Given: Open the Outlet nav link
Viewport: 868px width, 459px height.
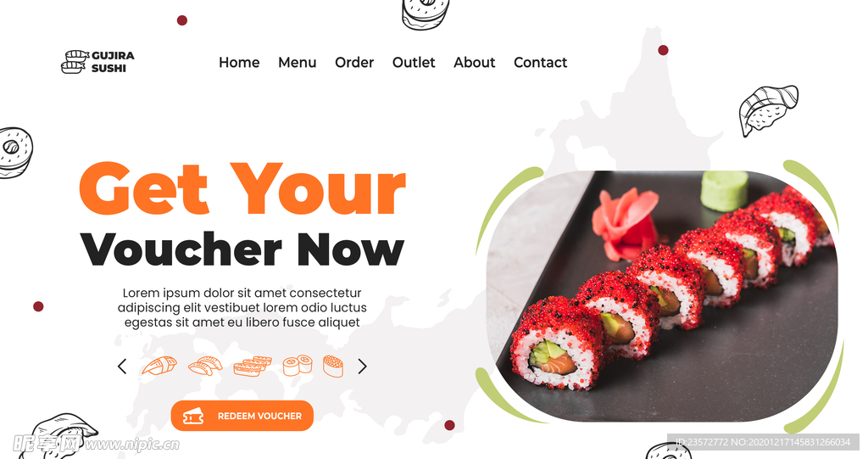Looking at the screenshot, I should pos(414,62).
